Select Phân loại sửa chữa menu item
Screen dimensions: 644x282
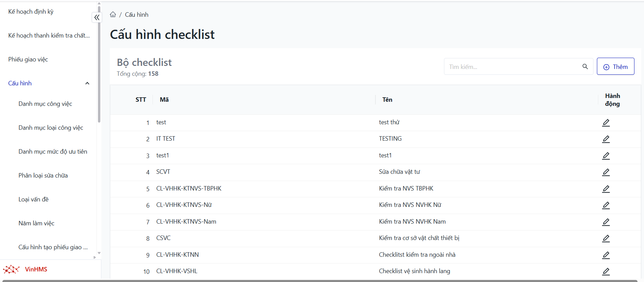coord(43,175)
